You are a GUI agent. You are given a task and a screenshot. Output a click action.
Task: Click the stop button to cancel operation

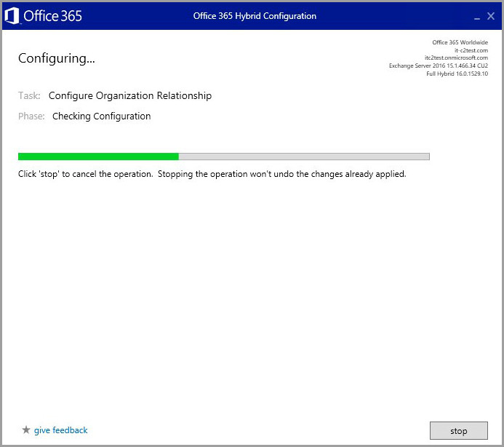tap(458, 430)
